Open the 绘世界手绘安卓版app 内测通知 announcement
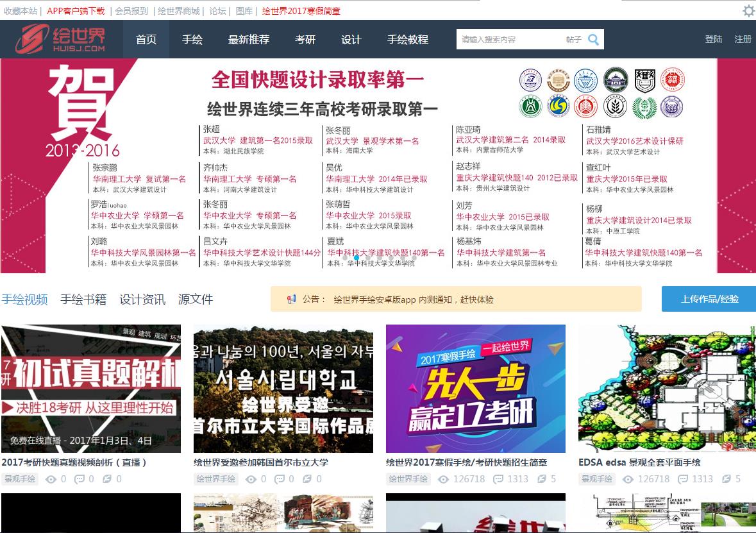Viewport: 756px width, 533px height. pyautogui.click(x=414, y=300)
